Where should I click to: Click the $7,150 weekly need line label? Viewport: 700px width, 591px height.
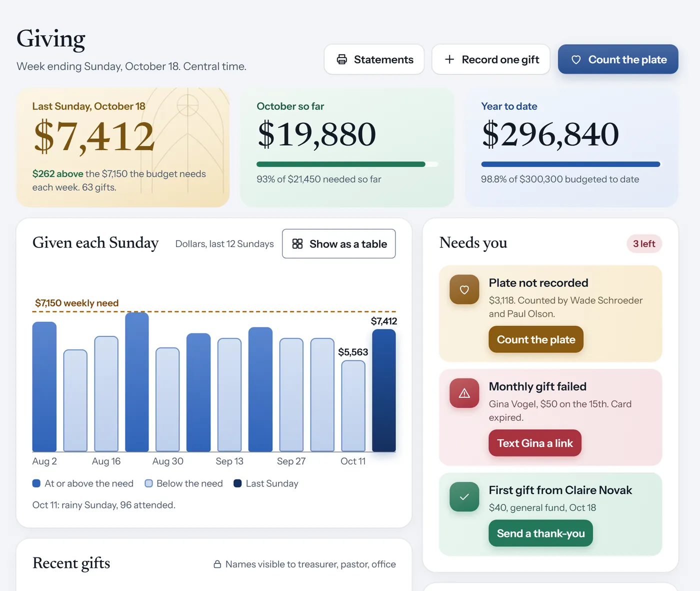tap(76, 303)
